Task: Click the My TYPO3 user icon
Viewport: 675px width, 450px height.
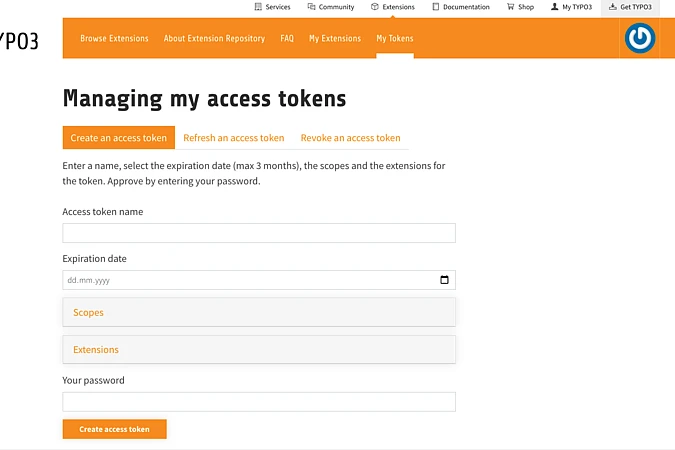Action: point(554,7)
